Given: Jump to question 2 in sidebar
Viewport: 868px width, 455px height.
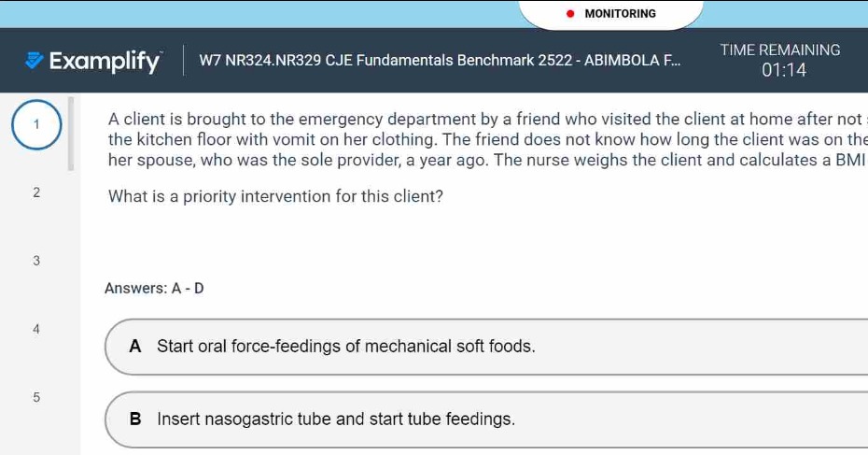Looking at the screenshot, I should pyautogui.click(x=36, y=192).
